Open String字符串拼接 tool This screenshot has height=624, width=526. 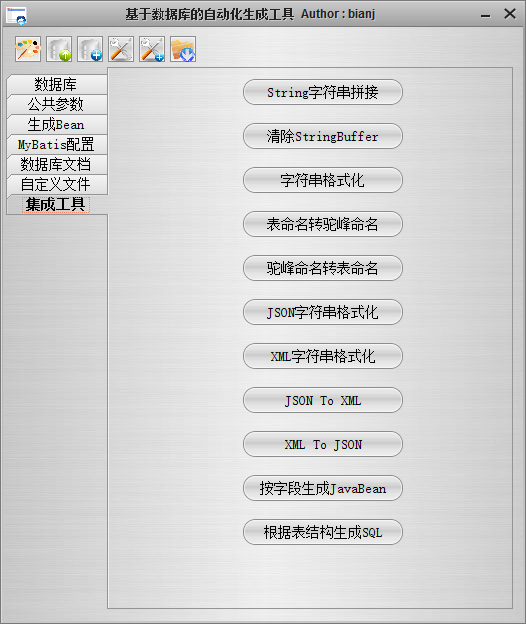pyautogui.click(x=323, y=92)
